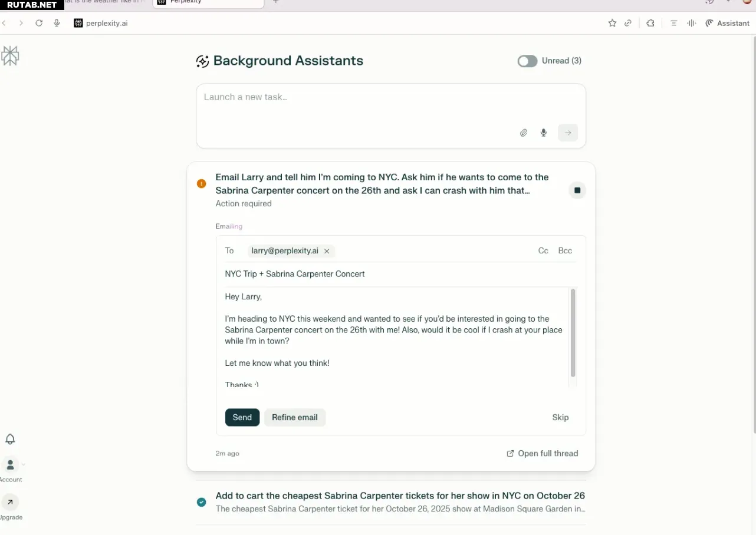Toggle the Unread filter switch
The height and width of the screenshot is (535, 756).
[527, 61]
